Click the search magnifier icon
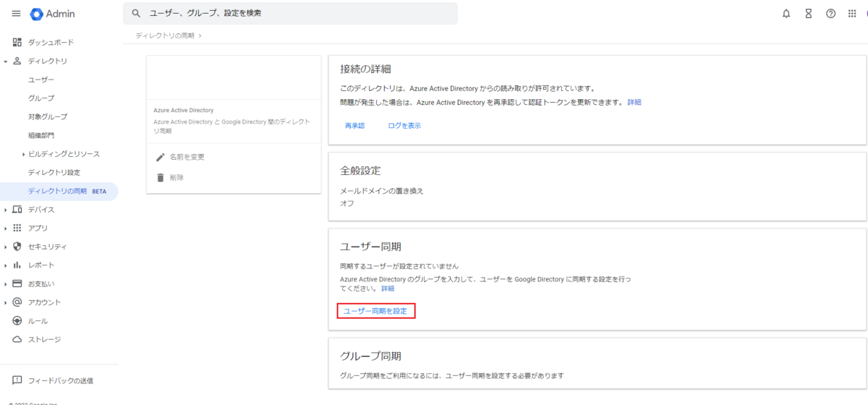The image size is (868, 405). pos(136,14)
